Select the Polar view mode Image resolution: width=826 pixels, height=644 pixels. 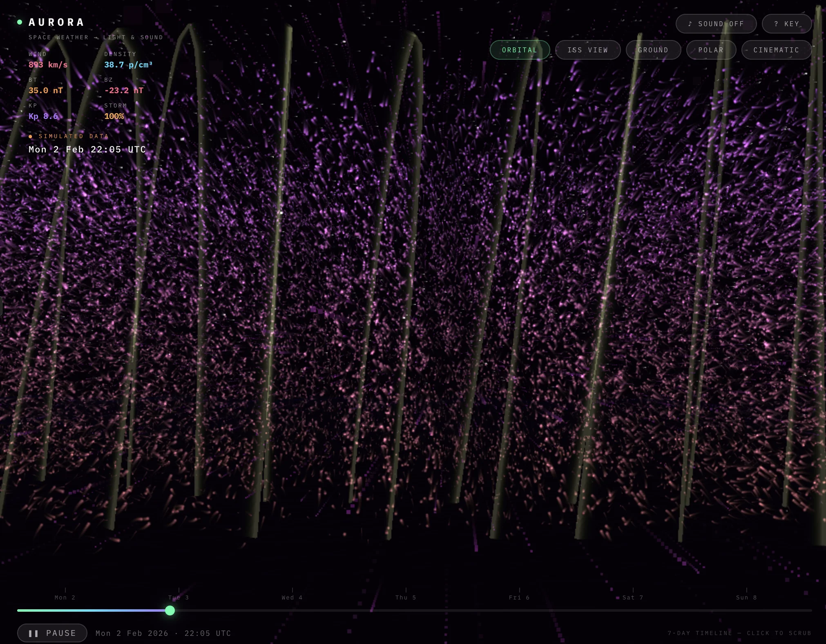click(x=711, y=50)
